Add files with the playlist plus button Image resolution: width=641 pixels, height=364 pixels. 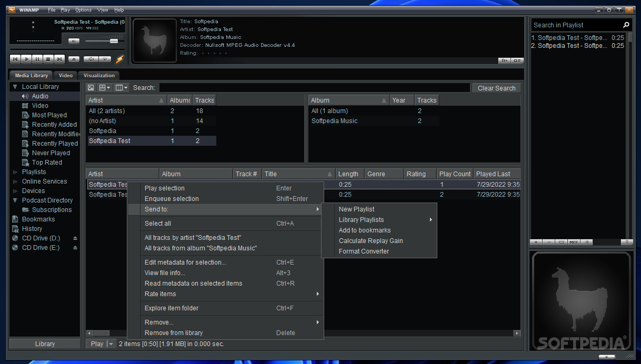tap(536, 242)
